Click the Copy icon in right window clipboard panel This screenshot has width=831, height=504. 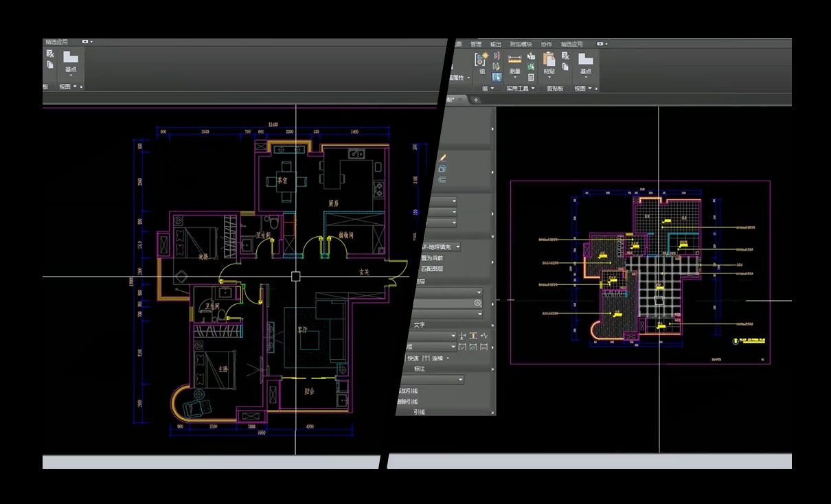(565, 67)
